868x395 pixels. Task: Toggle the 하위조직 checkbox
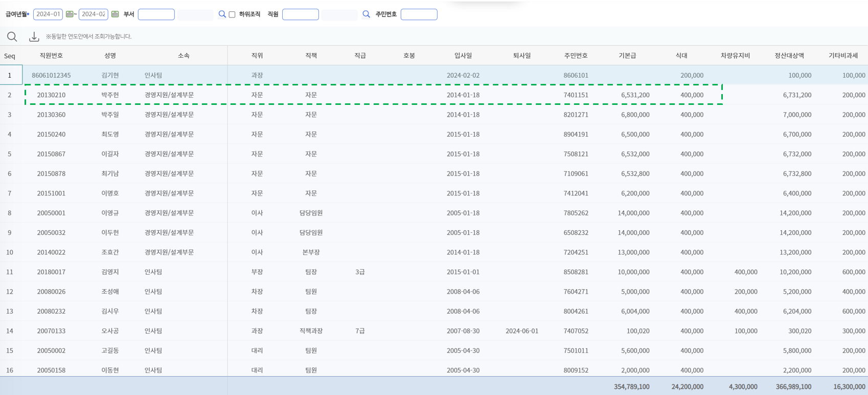click(x=232, y=15)
